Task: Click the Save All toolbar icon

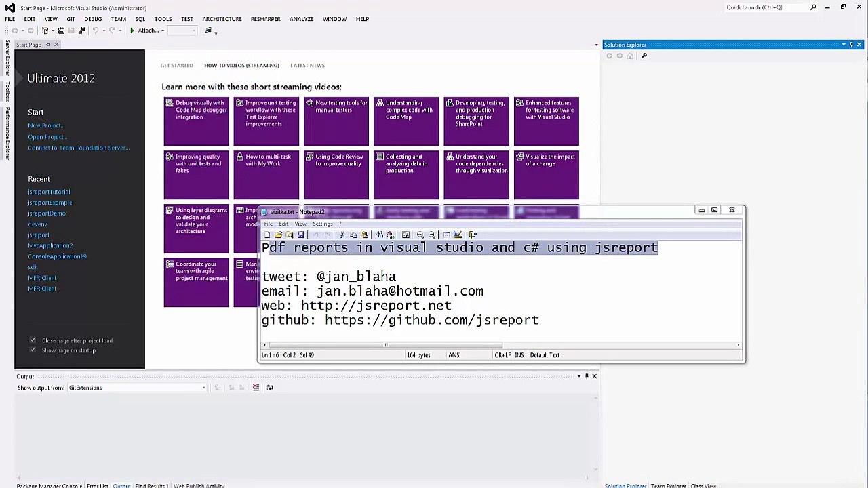Action: point(81,30)
